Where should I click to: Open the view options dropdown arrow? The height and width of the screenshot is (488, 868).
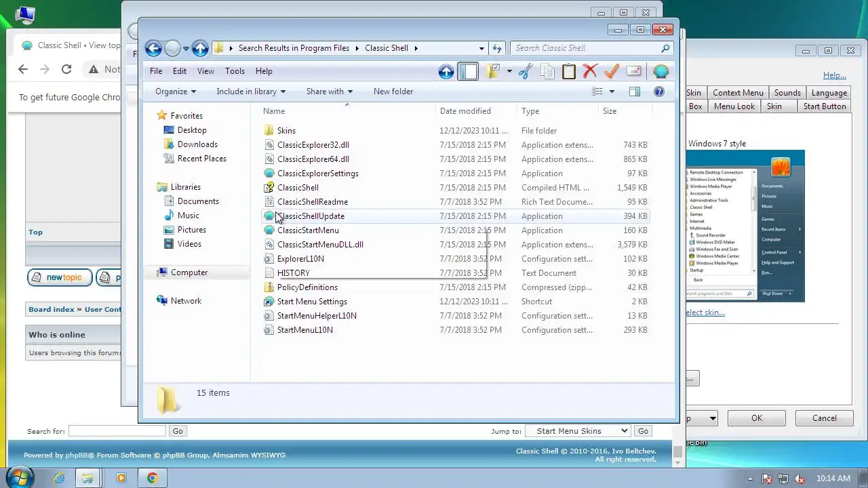click(612, 91)
